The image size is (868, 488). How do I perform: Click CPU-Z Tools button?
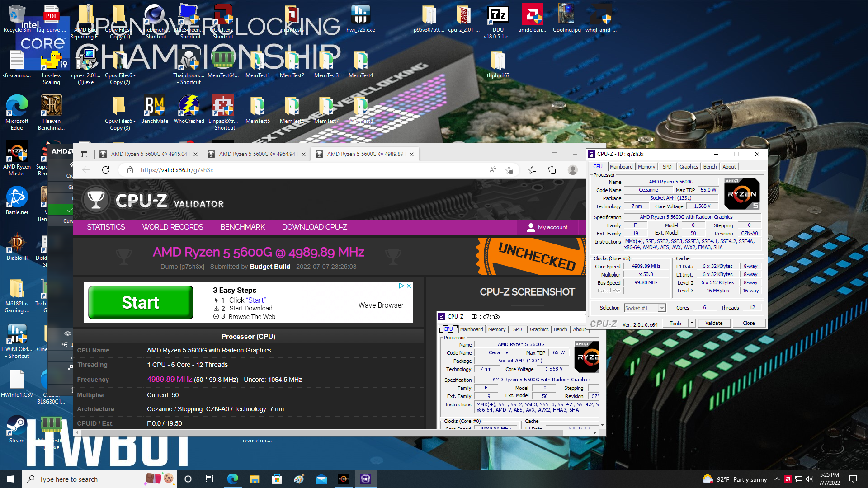(x=675, y=323)
